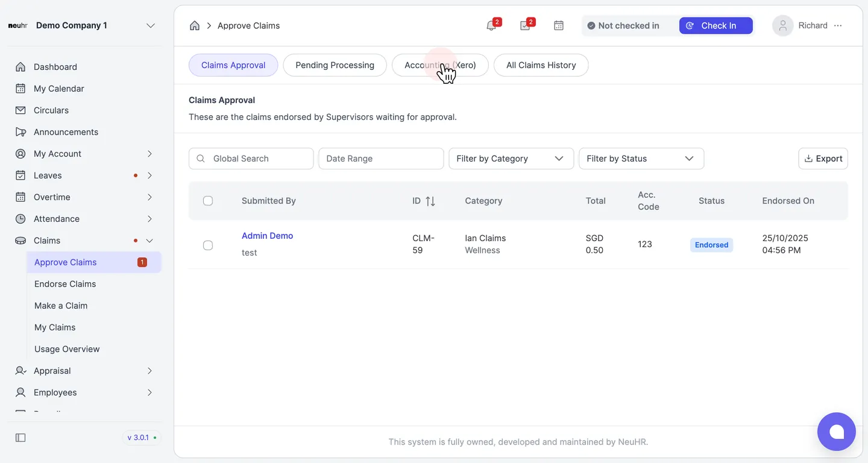The image size is (868, 463).
Task: Expand the Attendance submenu chevron
Action: pyautogui.click(x=149, y=219)
